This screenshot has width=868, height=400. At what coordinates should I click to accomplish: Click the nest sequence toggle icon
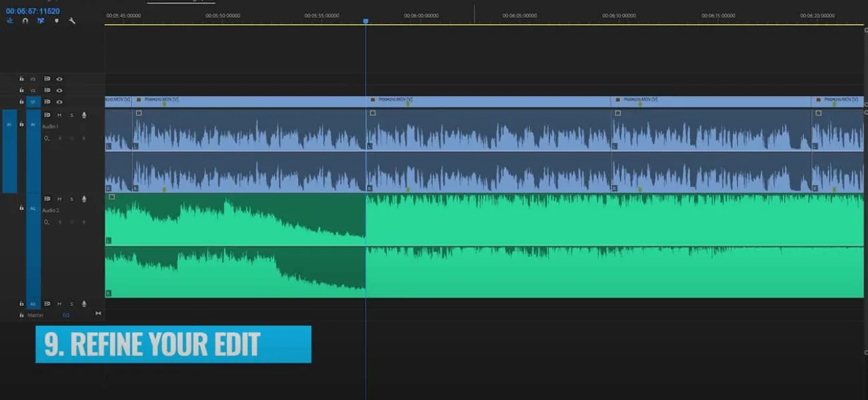click(10, 21)
